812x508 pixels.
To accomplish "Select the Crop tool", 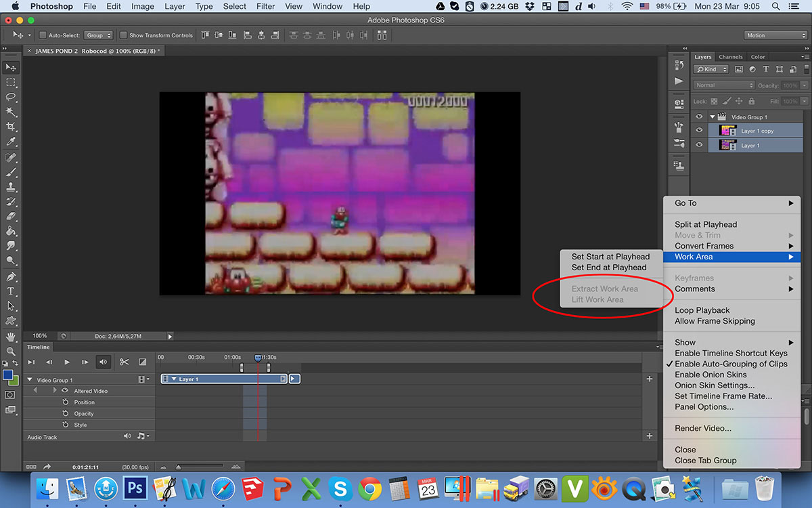I will click(x=11, y=127).
